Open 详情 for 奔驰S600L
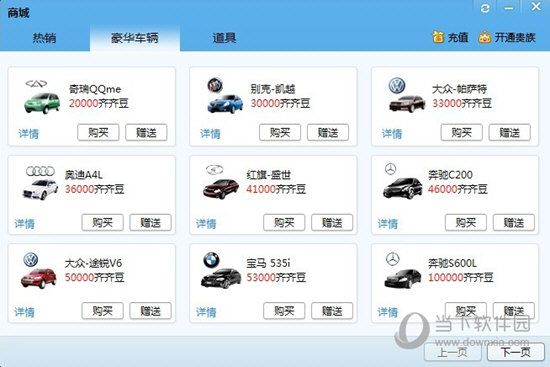The image size is (550, 367). 388,312
